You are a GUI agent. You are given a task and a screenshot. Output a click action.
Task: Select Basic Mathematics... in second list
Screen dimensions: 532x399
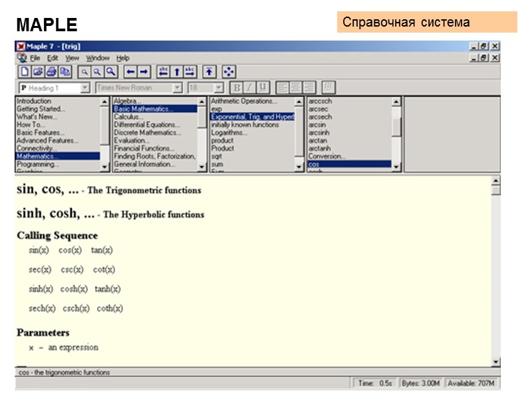click(155, 109)
